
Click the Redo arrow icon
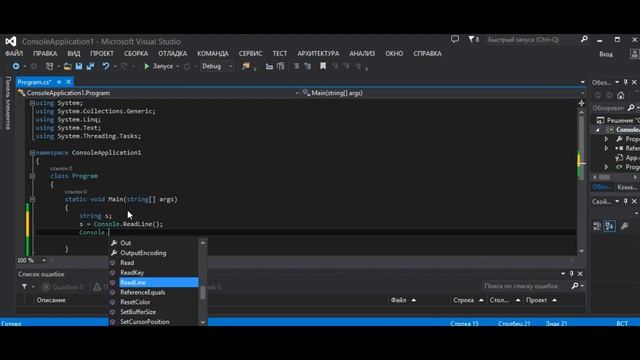(x=124, y=66)
